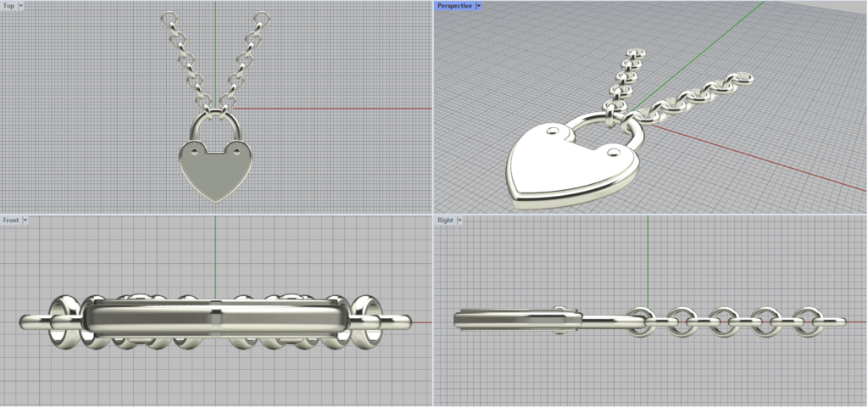Select top ring of left chain in Top view

pyautogui.click(x=169, y=16)
